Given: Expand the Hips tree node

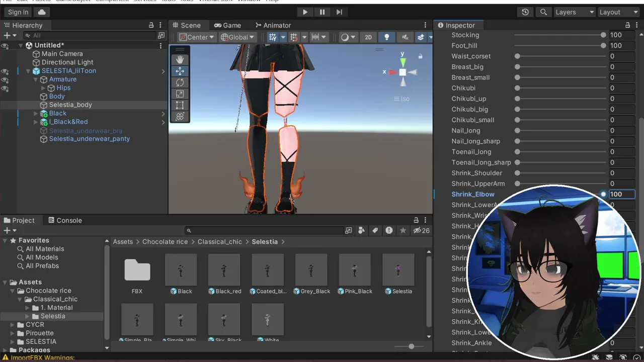Looking at the screenshot, I should click(x=44, y=88).
